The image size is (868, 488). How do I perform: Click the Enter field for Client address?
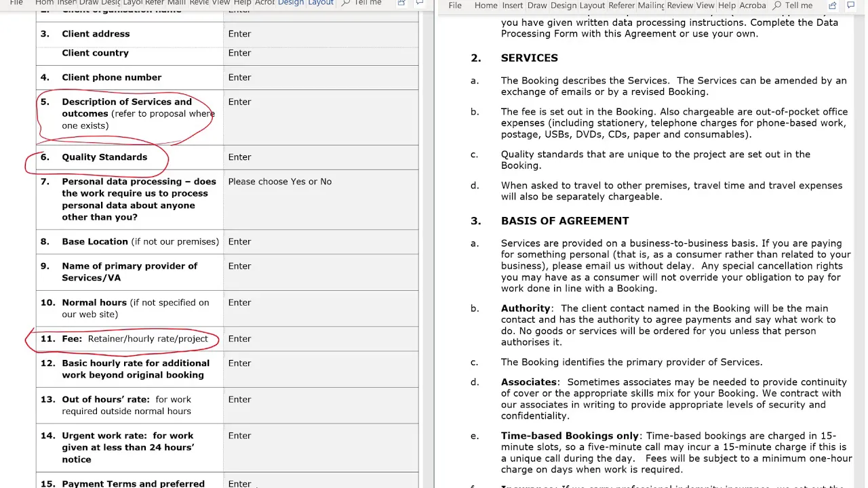tap(321, 34)
